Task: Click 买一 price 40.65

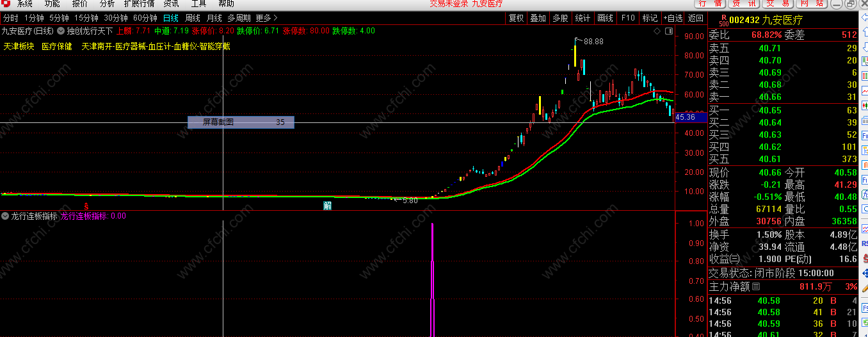Action: pos(770,110)
